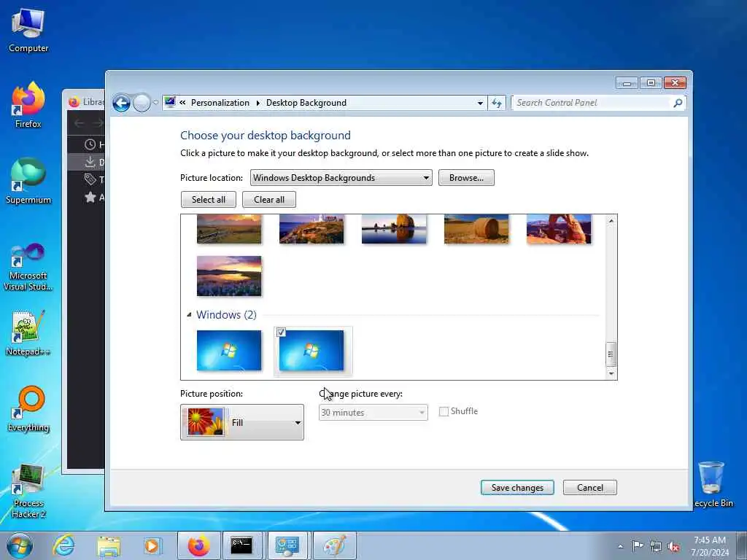
Task: Click the star icon in Firefox Library
Action: [x=90, y=197]
